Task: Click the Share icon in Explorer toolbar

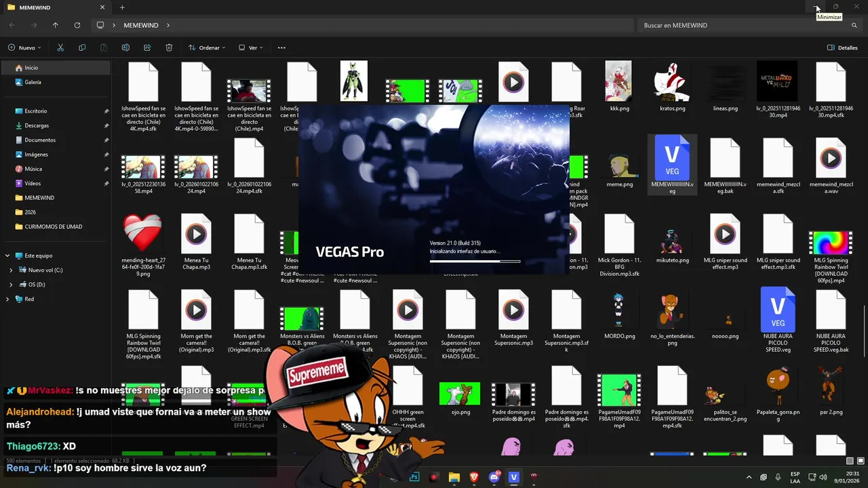Action: click(147, 47)
